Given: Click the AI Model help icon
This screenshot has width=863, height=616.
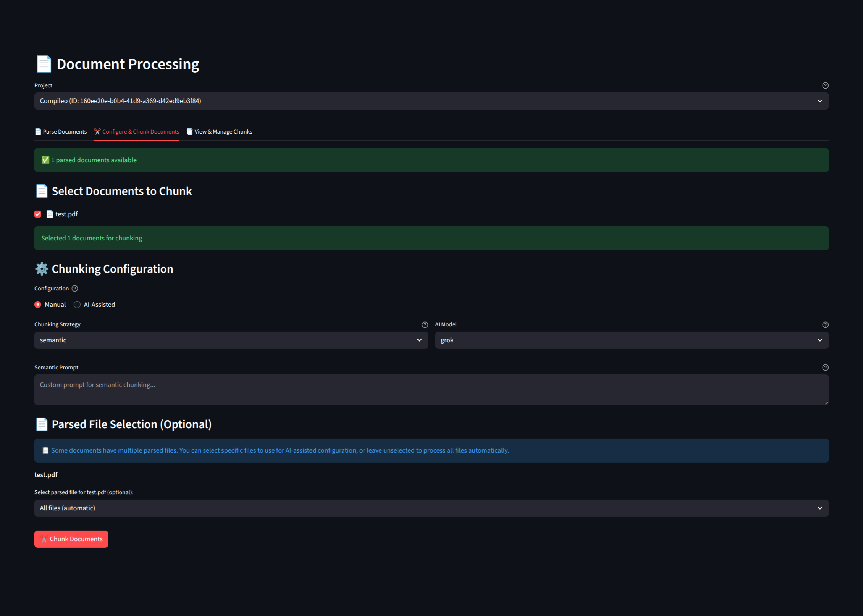Looking at the screenshot, I should 825,325.
